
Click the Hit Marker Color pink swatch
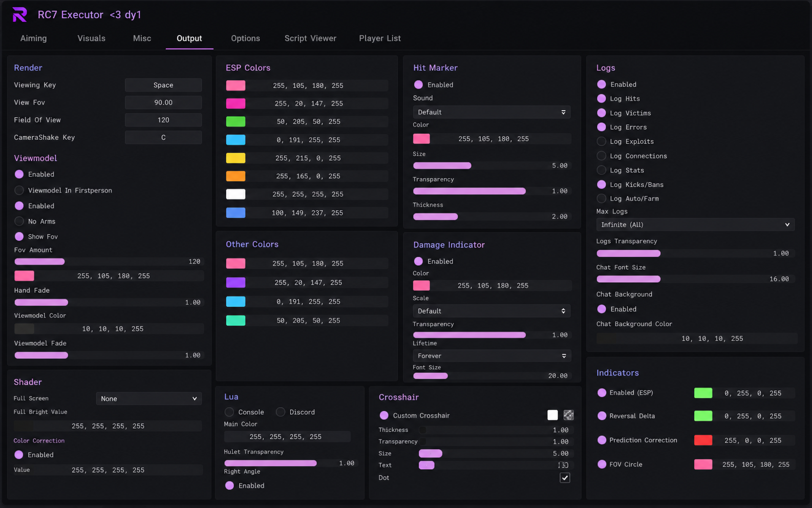click(x=421, y=138)
